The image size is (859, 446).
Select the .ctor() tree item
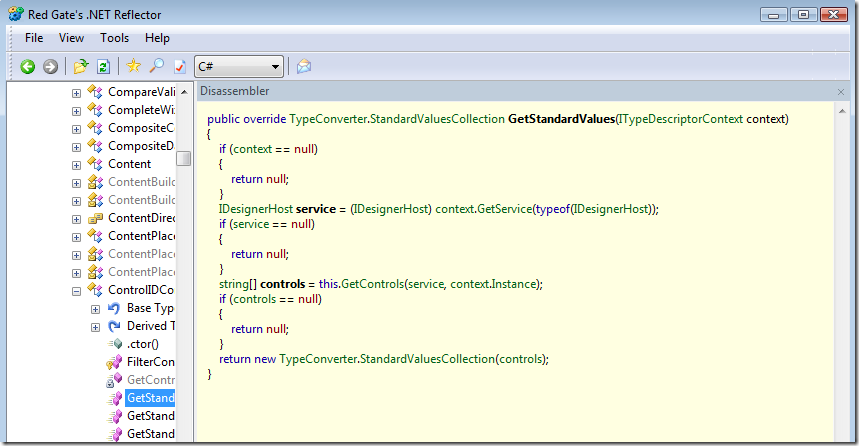tap(142, 344)
